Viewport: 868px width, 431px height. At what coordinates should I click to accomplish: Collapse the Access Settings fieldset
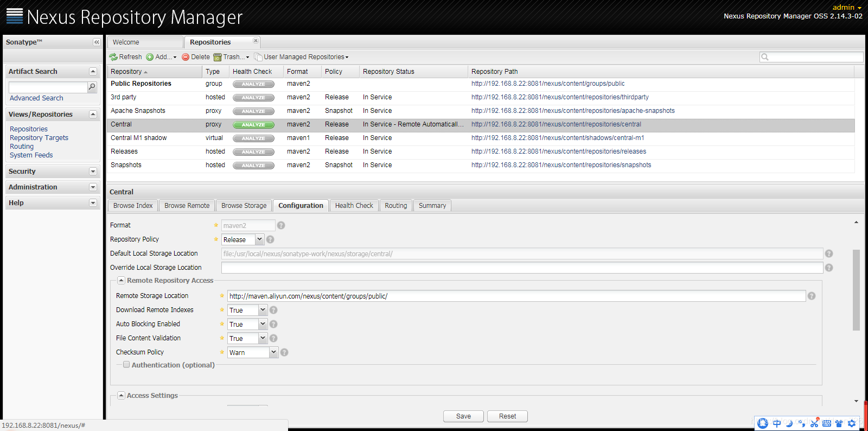pyautogui.click(x=122, y=396)
